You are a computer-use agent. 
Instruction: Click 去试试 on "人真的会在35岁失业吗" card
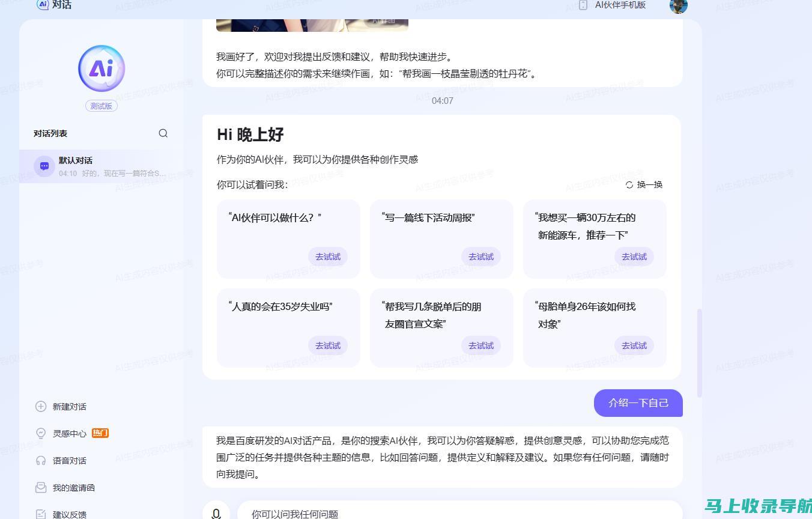coord(328,345)
